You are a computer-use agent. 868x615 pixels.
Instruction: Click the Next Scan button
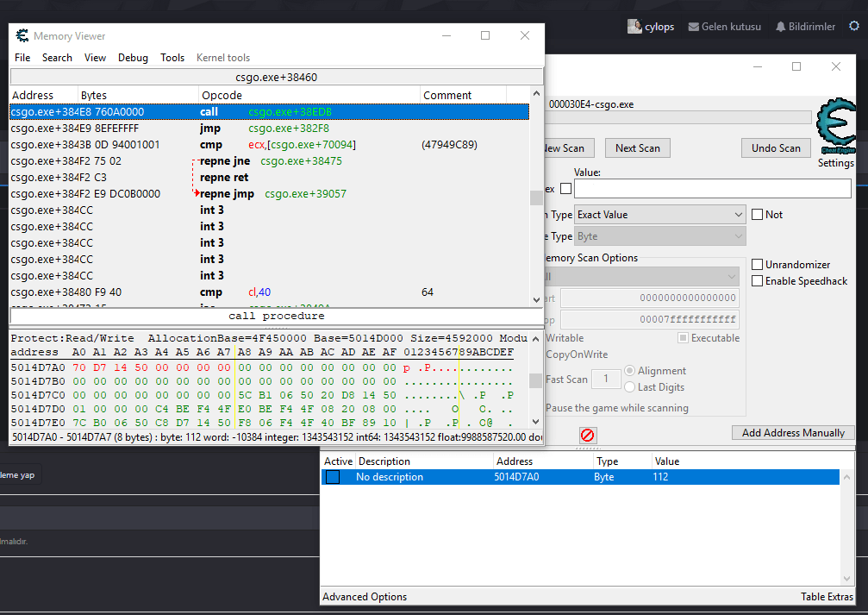point(637,148)
